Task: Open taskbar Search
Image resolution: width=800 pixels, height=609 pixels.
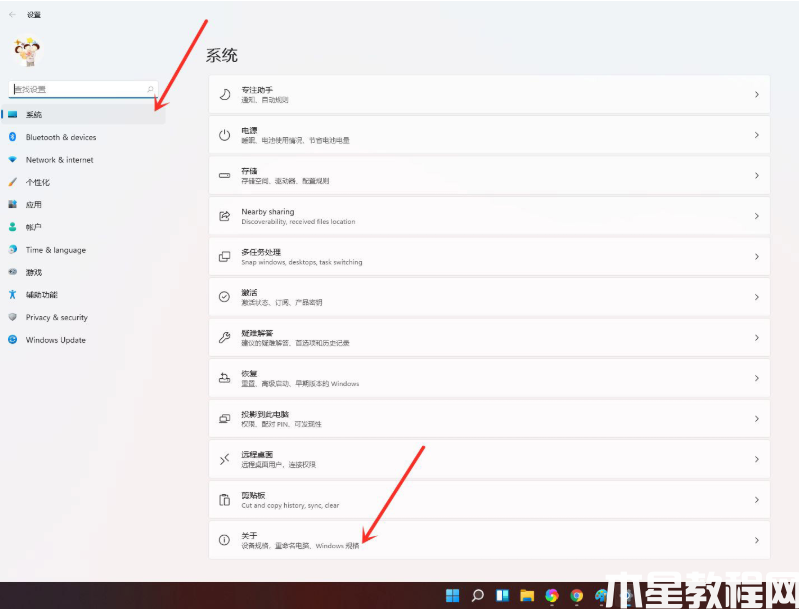Action: pos(478,595)
